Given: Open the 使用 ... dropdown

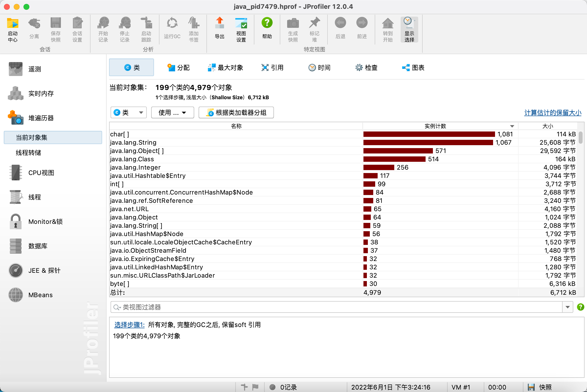Looking at the screenshot, I should click(x=172, y=112).
